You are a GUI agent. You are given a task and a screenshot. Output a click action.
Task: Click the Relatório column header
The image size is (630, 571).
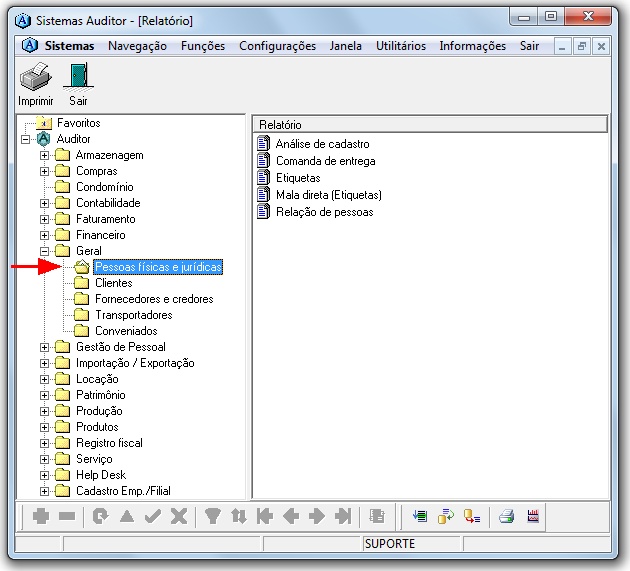tap(430, 125)
